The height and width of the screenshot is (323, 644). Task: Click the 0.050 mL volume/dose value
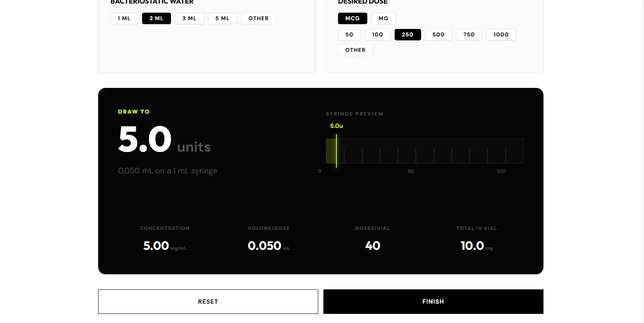[x=269, y=246]
